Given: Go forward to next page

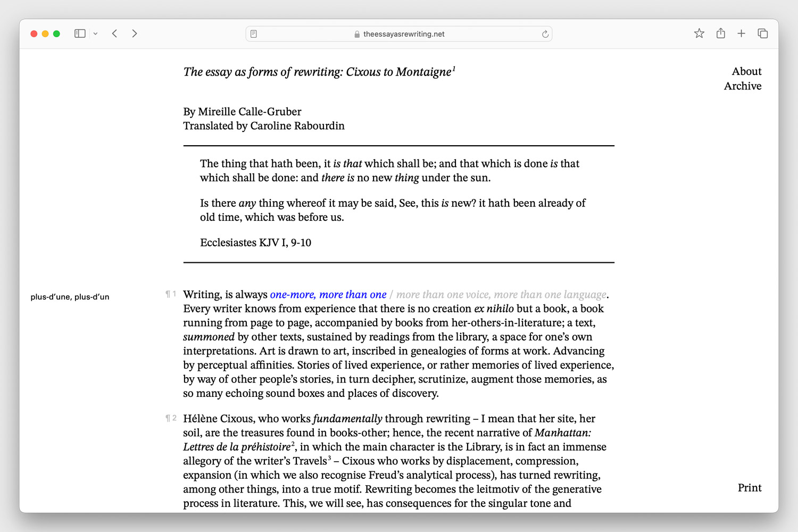Looking at the screenshot, I should [135, 34].
